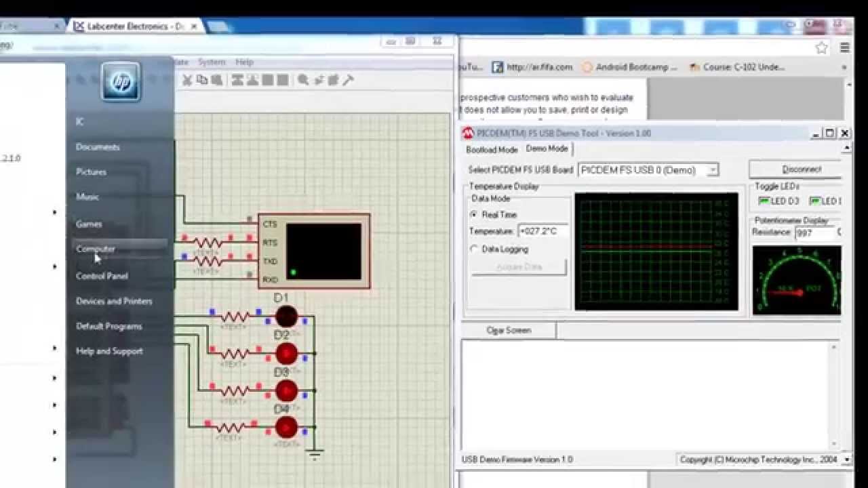
Task: Click the Decompose hammer icon
Action: point(348,80)
